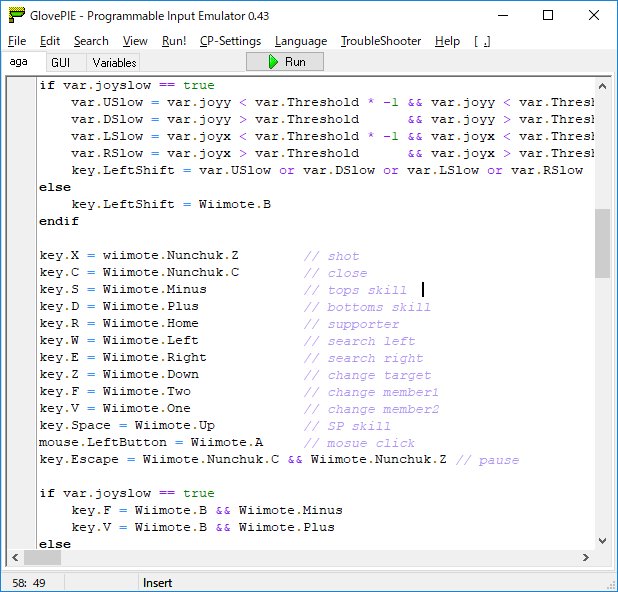618x592 pixels.
Task: Click the '58: 49' cursor position status
Action: pyautogui.click(x=29, y=583)
